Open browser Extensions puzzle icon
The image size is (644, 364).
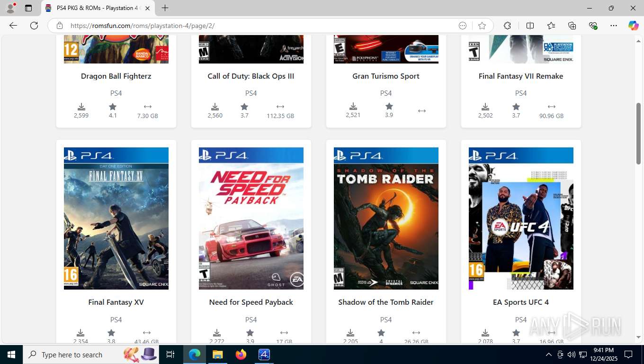pos(507,26)
